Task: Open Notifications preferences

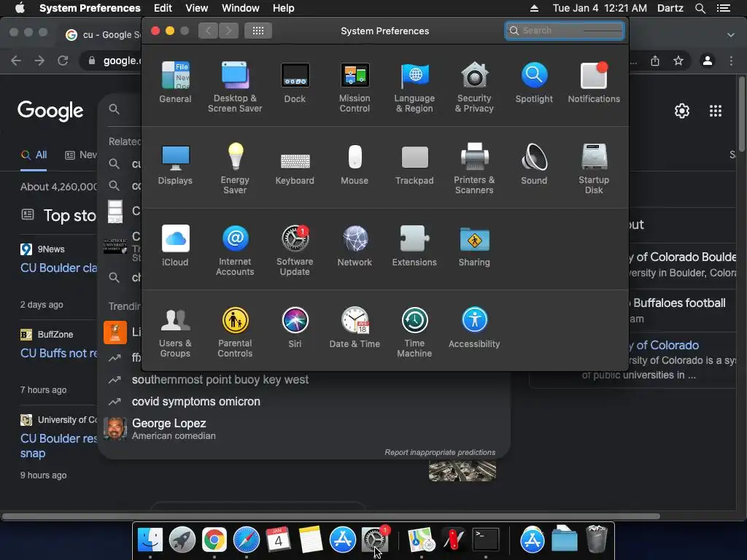Action: [x=594, y=82]
